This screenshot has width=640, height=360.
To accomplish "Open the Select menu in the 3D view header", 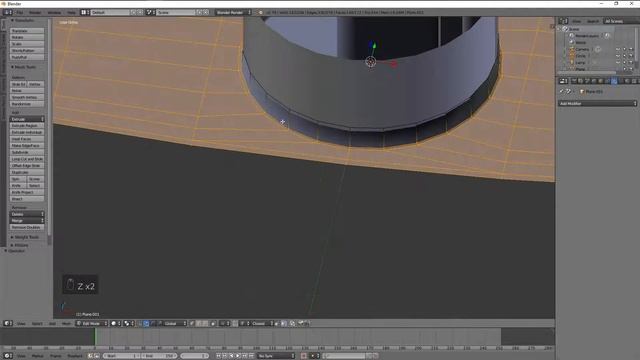I will pyautogui.click(x=37, y=323).
